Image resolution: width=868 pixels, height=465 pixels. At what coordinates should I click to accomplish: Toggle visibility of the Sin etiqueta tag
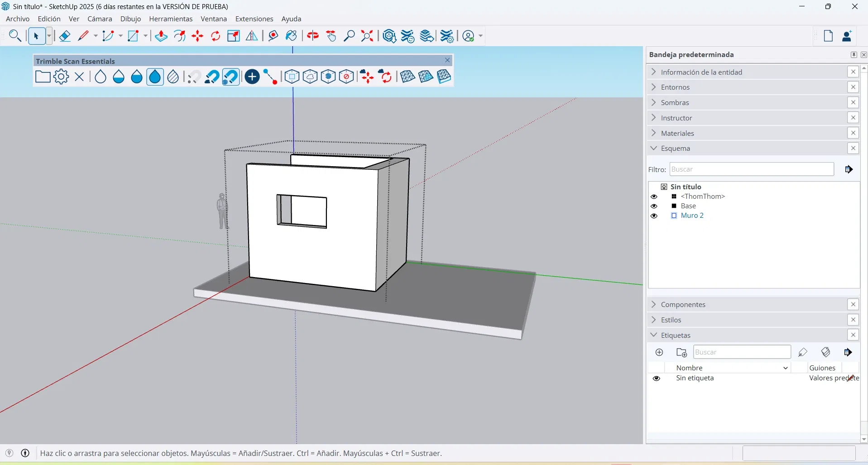click(657, 379)
